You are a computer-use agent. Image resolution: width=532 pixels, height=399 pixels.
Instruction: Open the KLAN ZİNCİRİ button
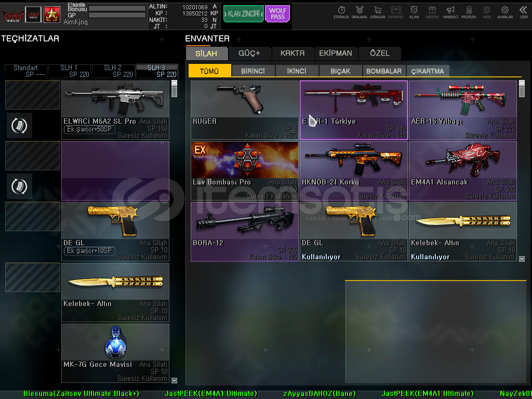tap(243, 14)
